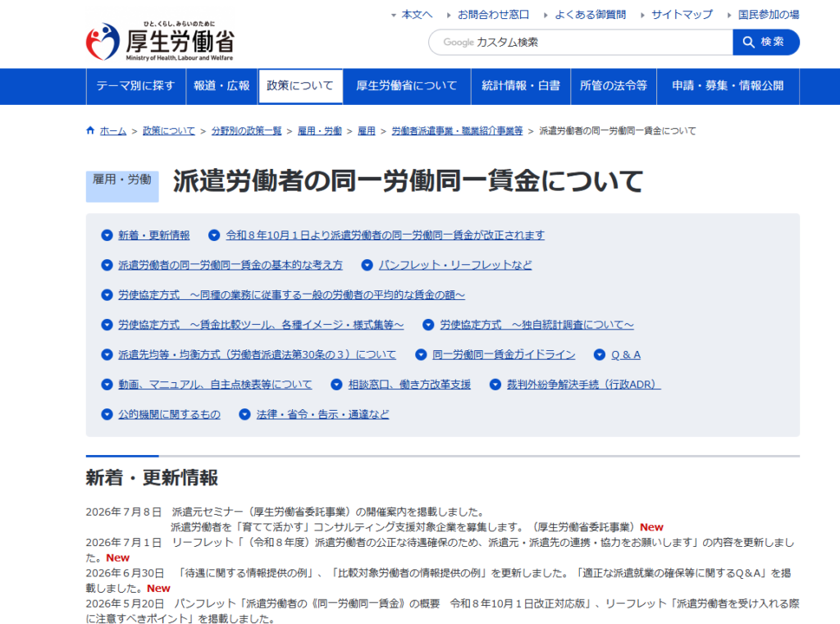Open 同一労働同一賃金ガイドライン link

point(504,354)
